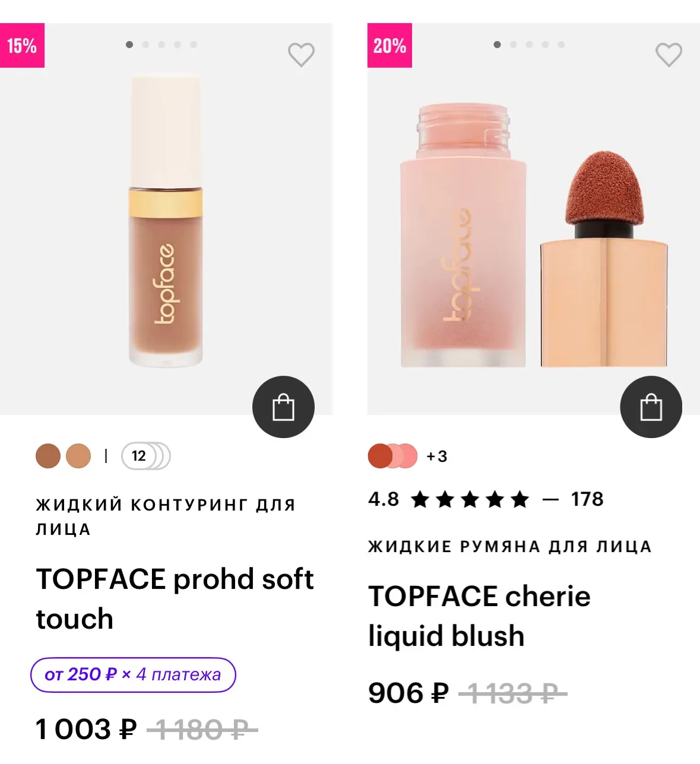Image resolution: width=700 pixels, height=764 pixels.
Task: Open the contouring bottle product image
Action: [166, 221]
